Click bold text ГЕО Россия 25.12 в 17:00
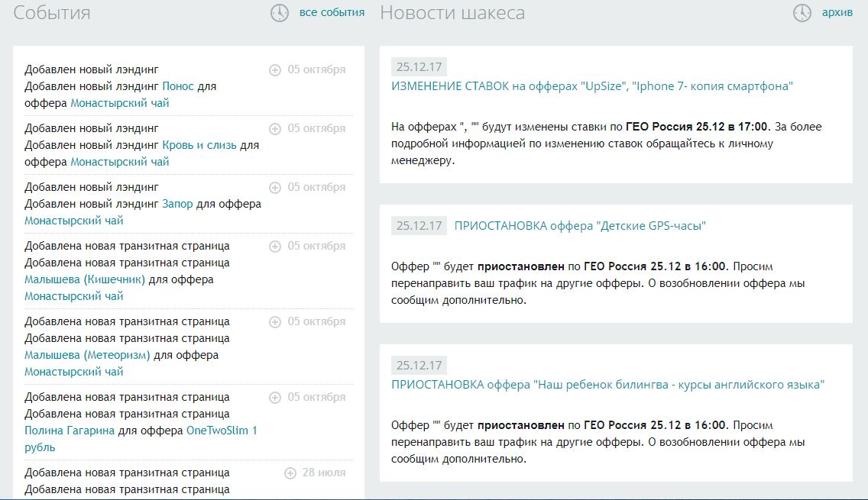The image size is (868, 500). pos(697,127)
